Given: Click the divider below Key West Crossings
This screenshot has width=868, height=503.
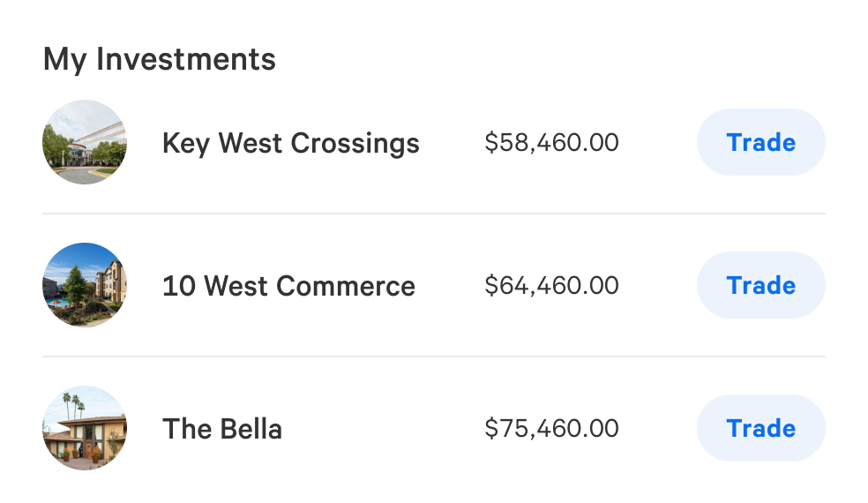Looking at the screenshot, I should click(x=434, y=214).
